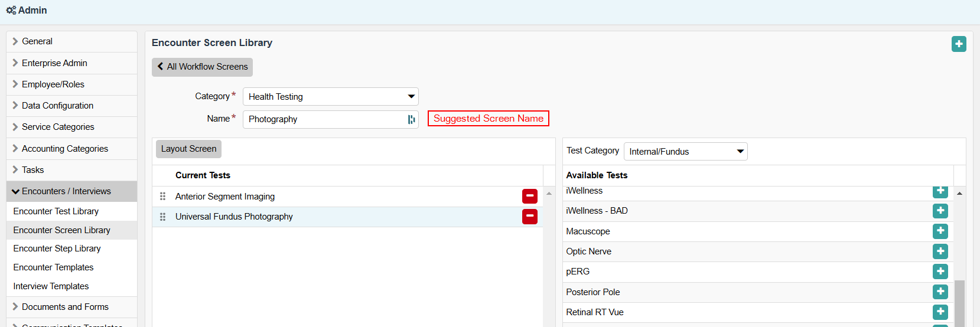Go back to All Workflow Screens
The image size is (980, 327).
pyautogui.click(x=202, y=67)
